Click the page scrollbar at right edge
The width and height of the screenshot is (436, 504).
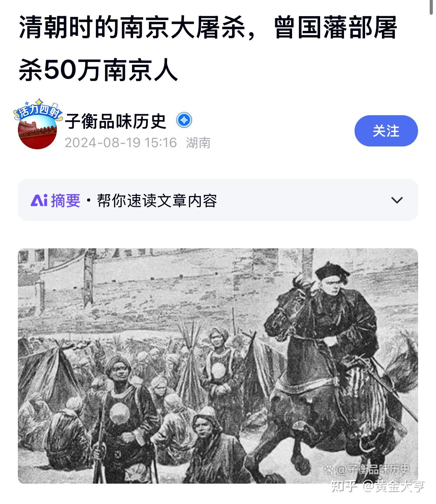(432, 7)
